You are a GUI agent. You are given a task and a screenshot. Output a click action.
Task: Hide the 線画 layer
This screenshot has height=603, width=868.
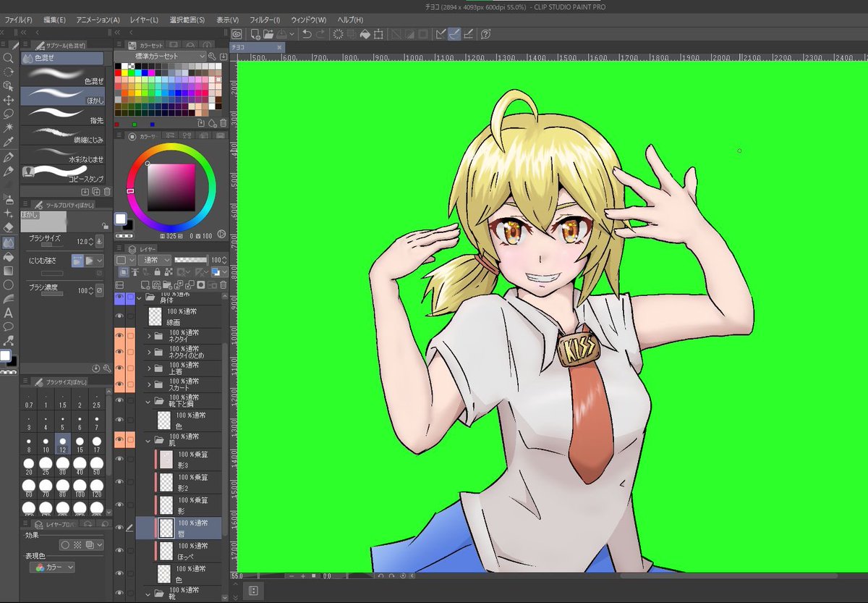[119, 316]
